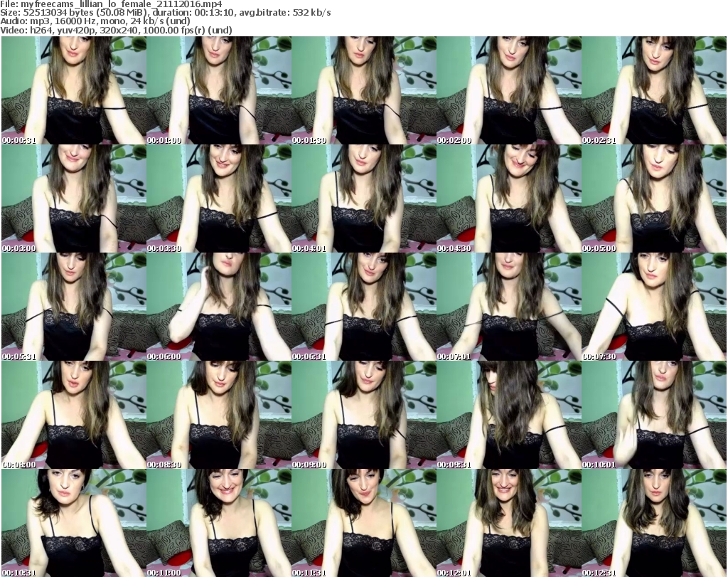View the 00:10:31 frame
728x577 pixels.
pos(74,523)
